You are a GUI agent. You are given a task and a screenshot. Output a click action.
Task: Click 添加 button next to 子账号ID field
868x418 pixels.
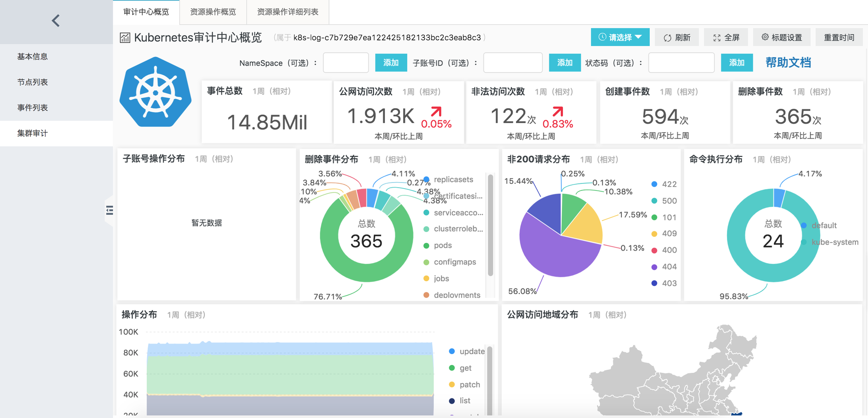(x=565, y=63)
